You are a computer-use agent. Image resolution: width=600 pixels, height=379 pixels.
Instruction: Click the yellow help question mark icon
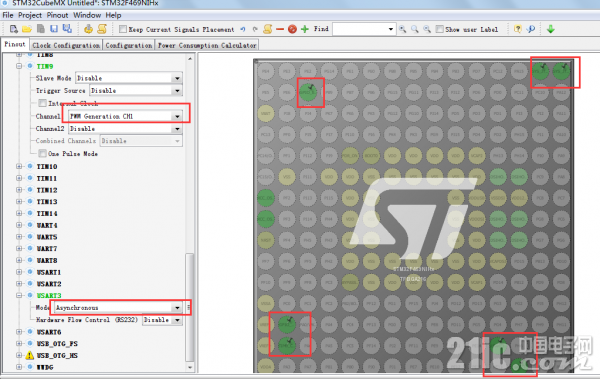coord(518,29)
